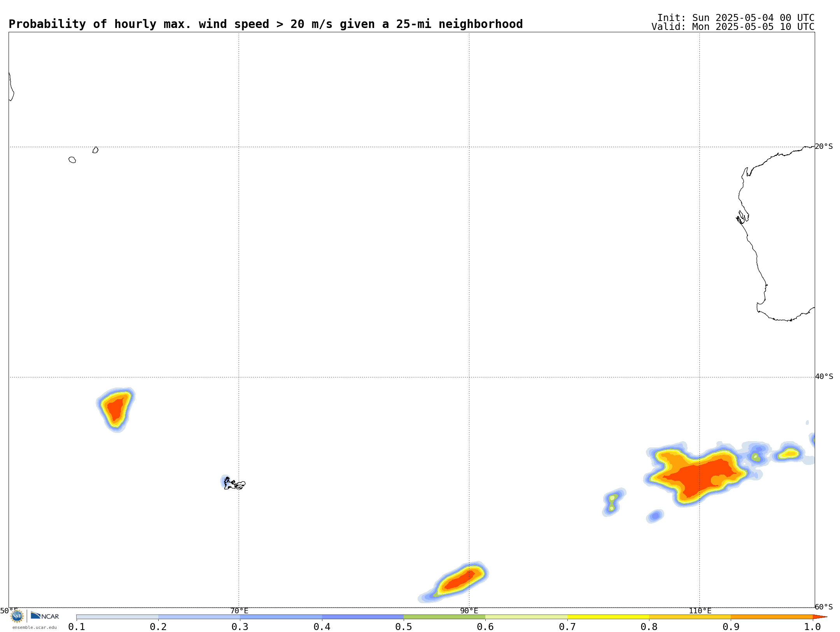This screenshot has height=632, width=840.
Task: Pick the pale yellow-green 0.6–0.7 colorbar segment
Action: pos(526,617)
